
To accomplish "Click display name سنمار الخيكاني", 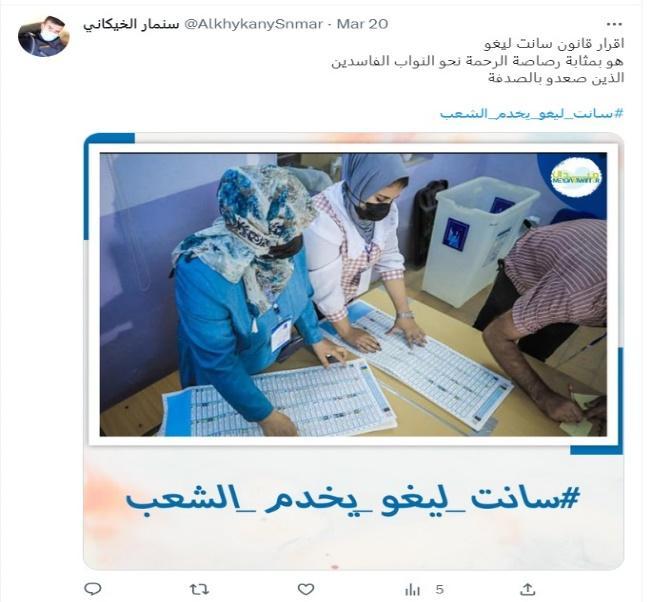I will [131, 24].
